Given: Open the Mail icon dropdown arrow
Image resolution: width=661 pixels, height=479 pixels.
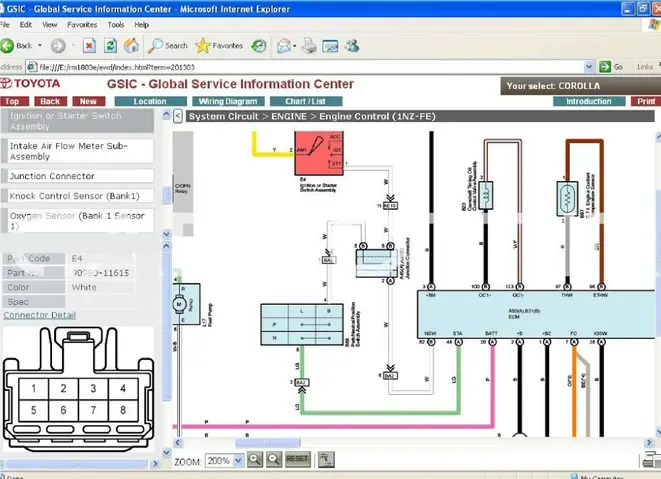Looking at the screenshot, I should [x=294, y=46].
